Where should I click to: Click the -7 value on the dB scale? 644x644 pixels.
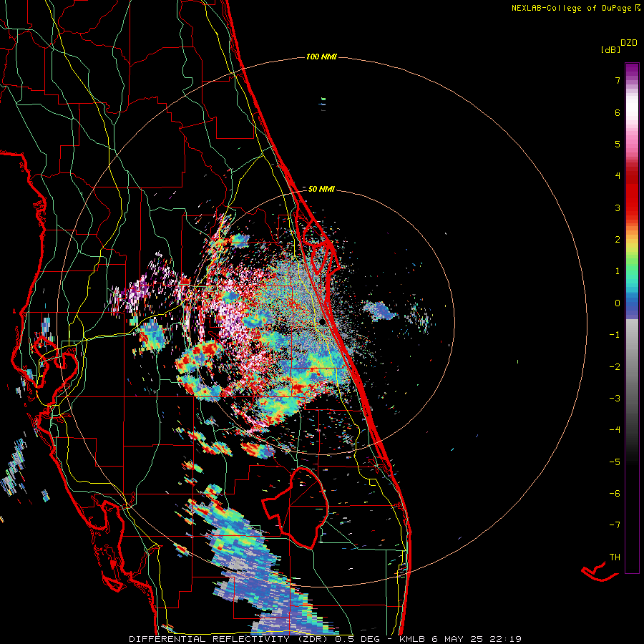tap(615, 525)
